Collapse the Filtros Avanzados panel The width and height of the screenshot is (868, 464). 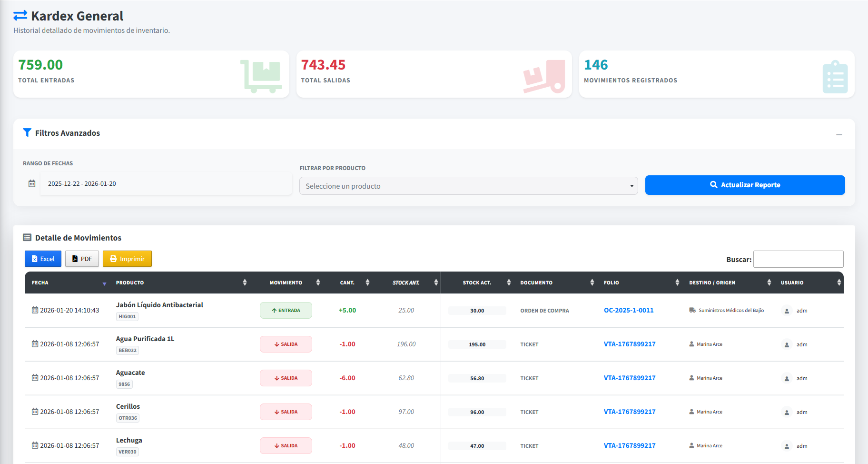coord(839,134)
